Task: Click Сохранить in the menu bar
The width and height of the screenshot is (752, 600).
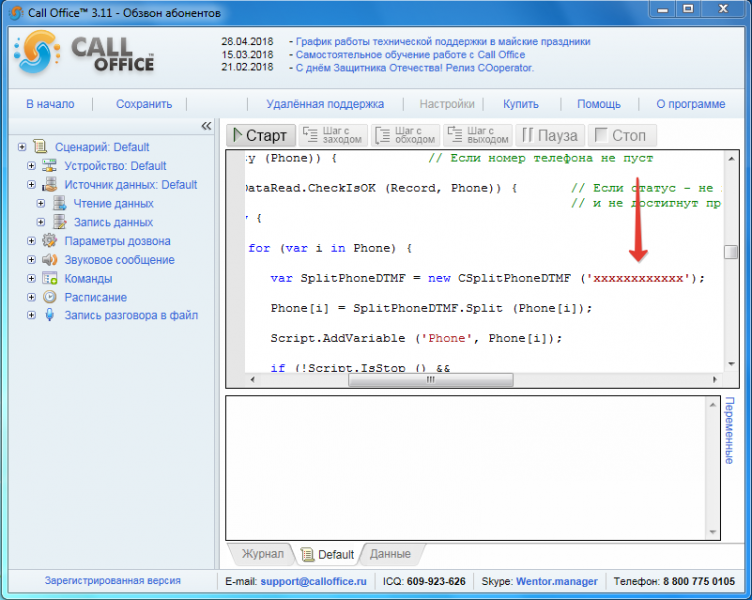Action: [x=144, y=104]
